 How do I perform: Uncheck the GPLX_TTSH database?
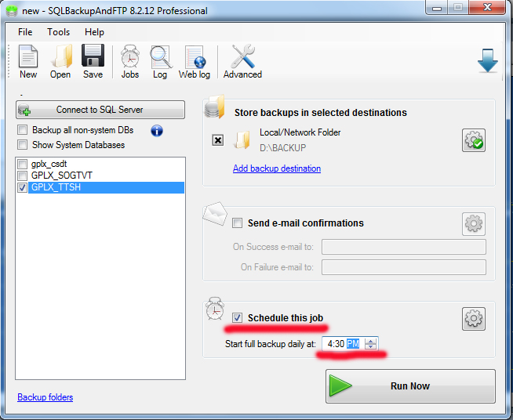pyautogui.click(x=22, y=187)
